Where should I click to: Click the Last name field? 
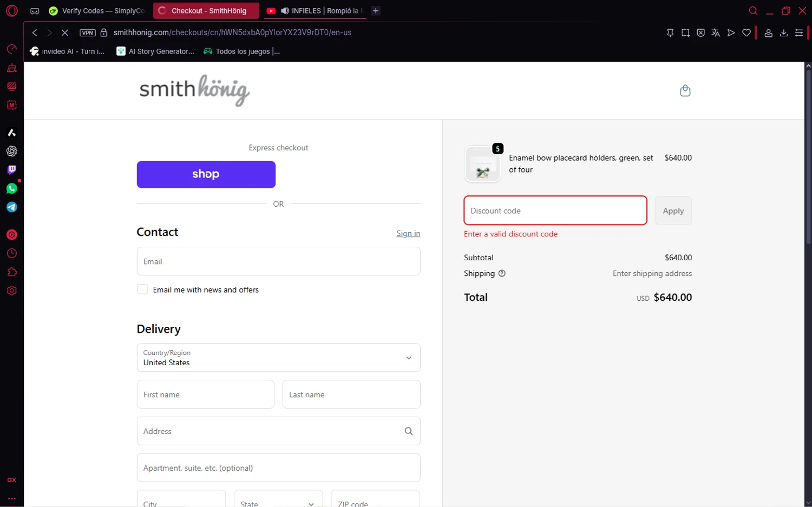pos(351,394)
